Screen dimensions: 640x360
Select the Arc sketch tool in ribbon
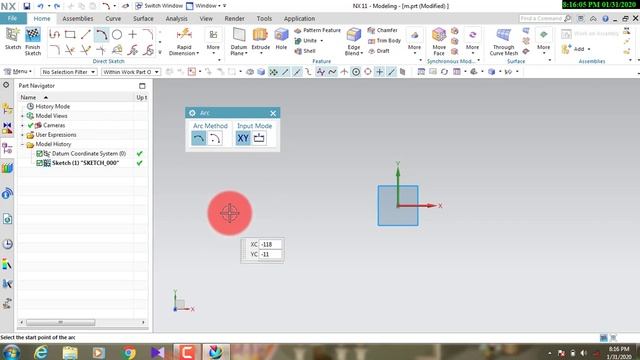[x=101, y=35]
